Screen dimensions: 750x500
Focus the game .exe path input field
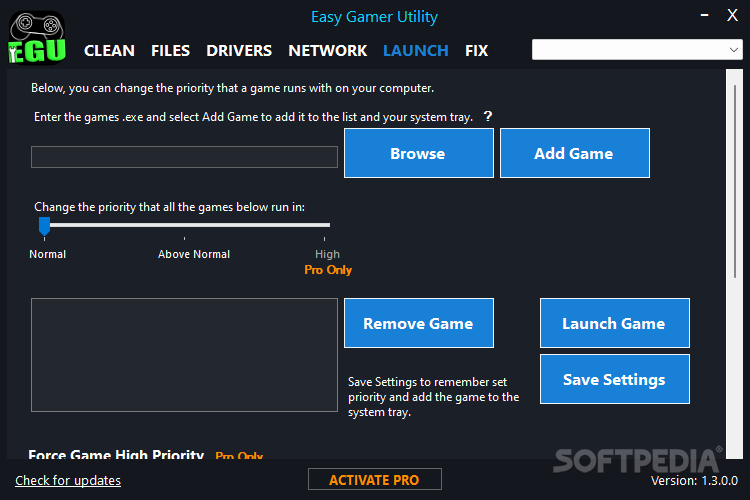pos(184,157)
